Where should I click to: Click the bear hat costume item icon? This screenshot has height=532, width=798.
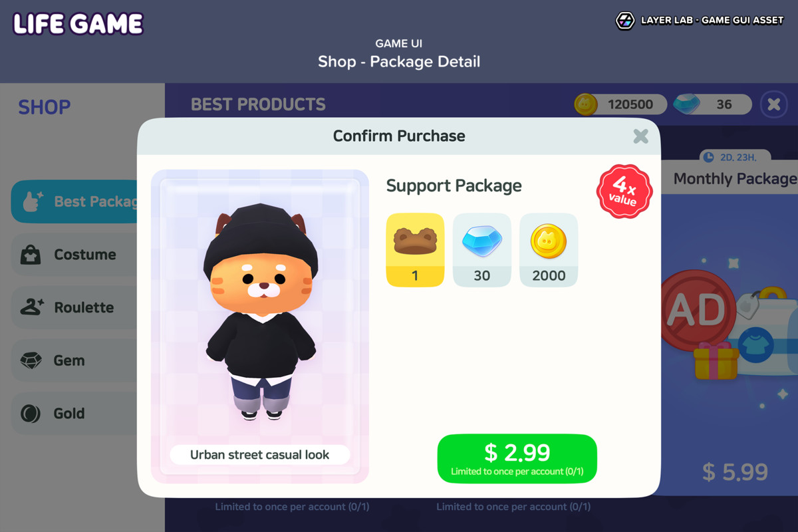(415, 240)
